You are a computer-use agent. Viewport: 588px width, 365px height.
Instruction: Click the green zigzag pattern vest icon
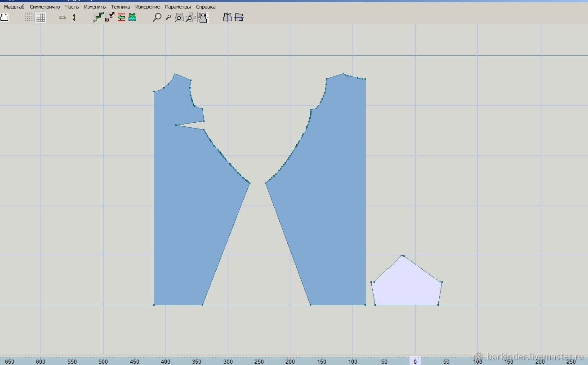click(132, 18)
